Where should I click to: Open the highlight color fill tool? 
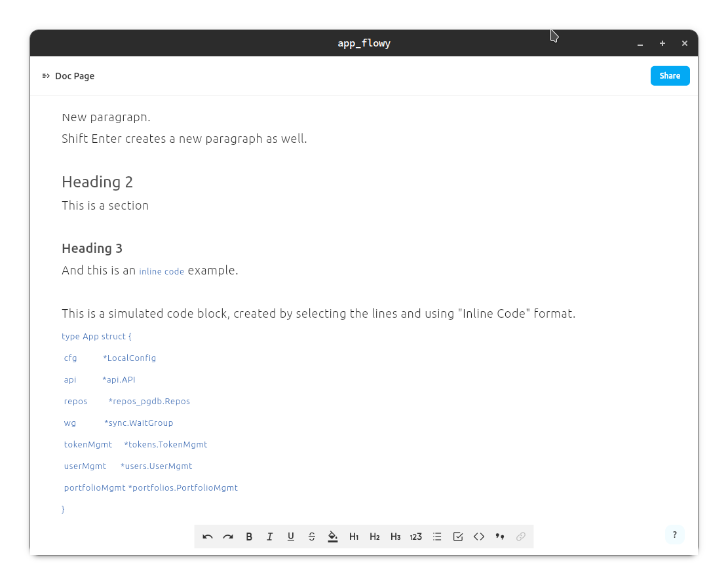click(x=332, y=537)
